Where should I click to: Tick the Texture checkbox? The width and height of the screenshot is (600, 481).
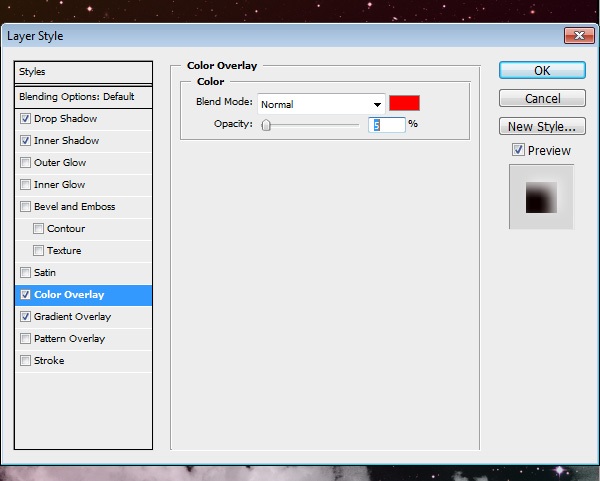pos(38,251)
